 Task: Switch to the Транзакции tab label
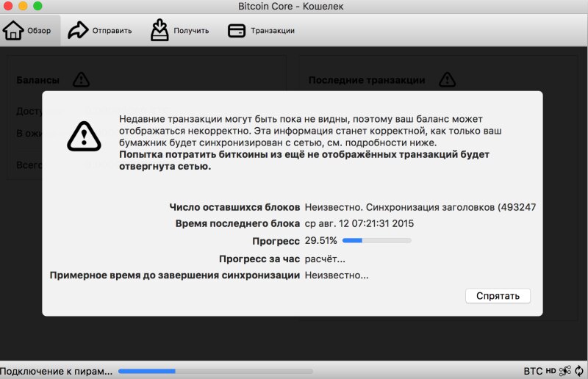pyautogui.click(x=273, y=31)
